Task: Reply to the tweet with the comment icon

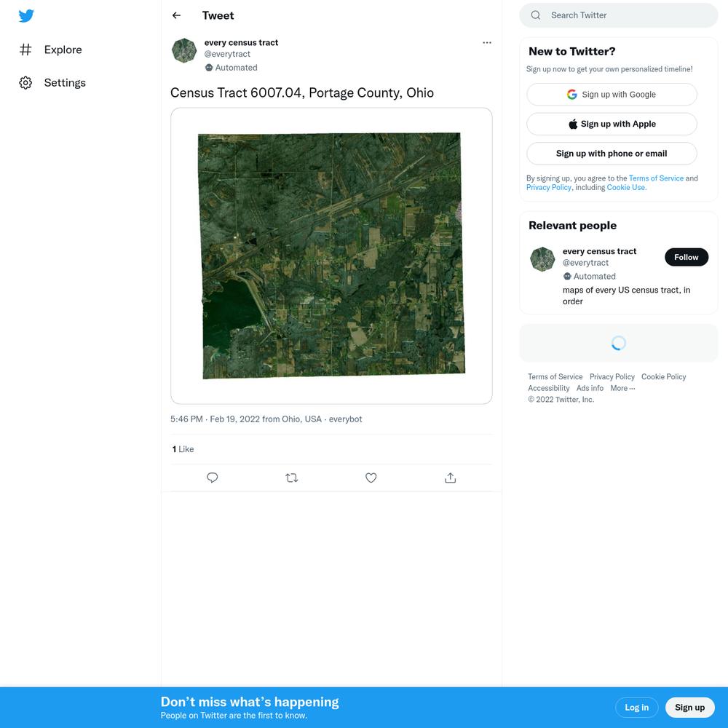Action: click(x=212, y=478)
